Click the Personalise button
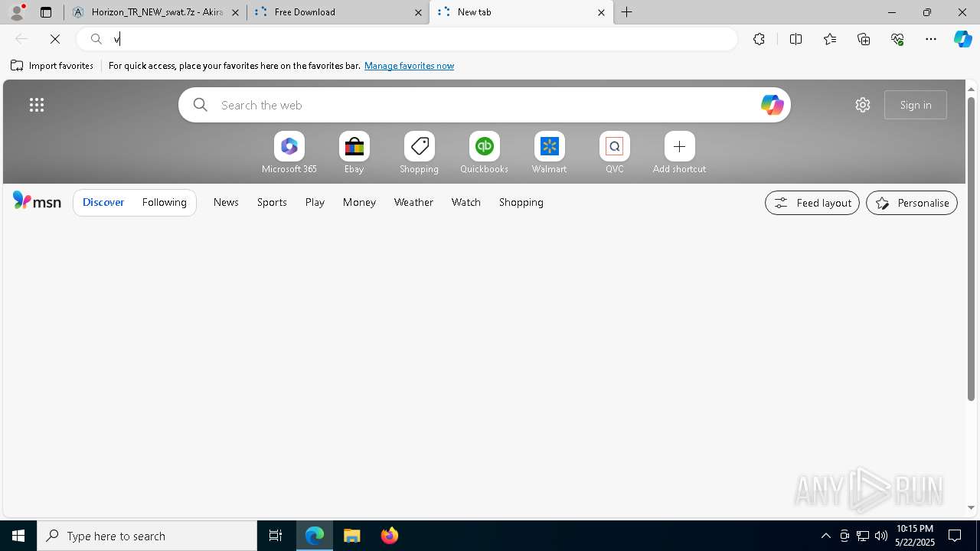 click(912, 203)
